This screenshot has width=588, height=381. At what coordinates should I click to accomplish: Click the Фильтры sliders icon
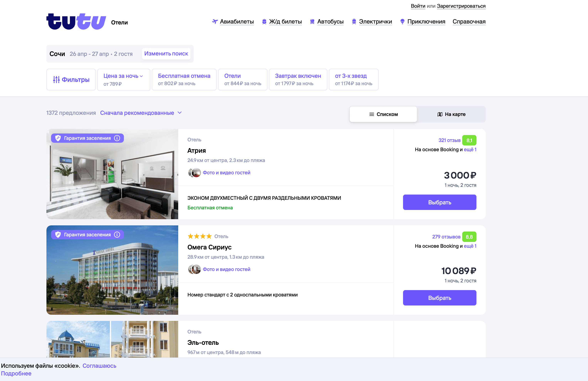point(56,80)
